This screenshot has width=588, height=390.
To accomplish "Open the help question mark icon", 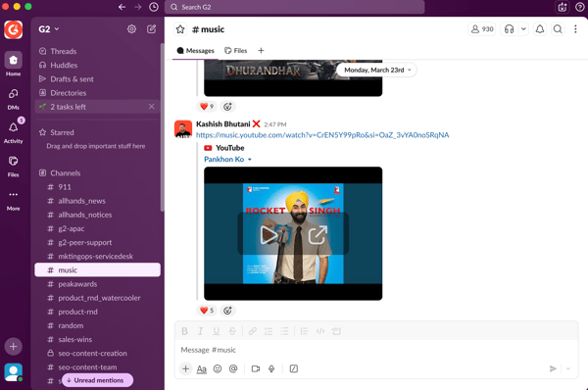I will tap(579, 7).
